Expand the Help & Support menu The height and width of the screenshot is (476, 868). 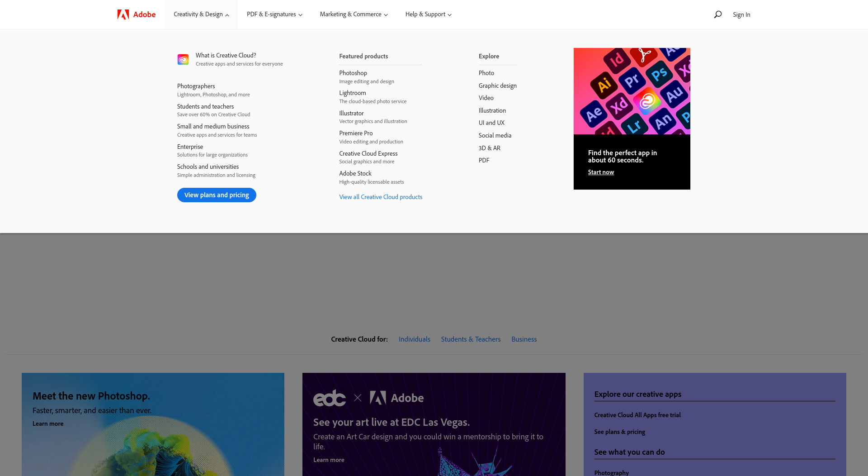(x=428, y=14)
